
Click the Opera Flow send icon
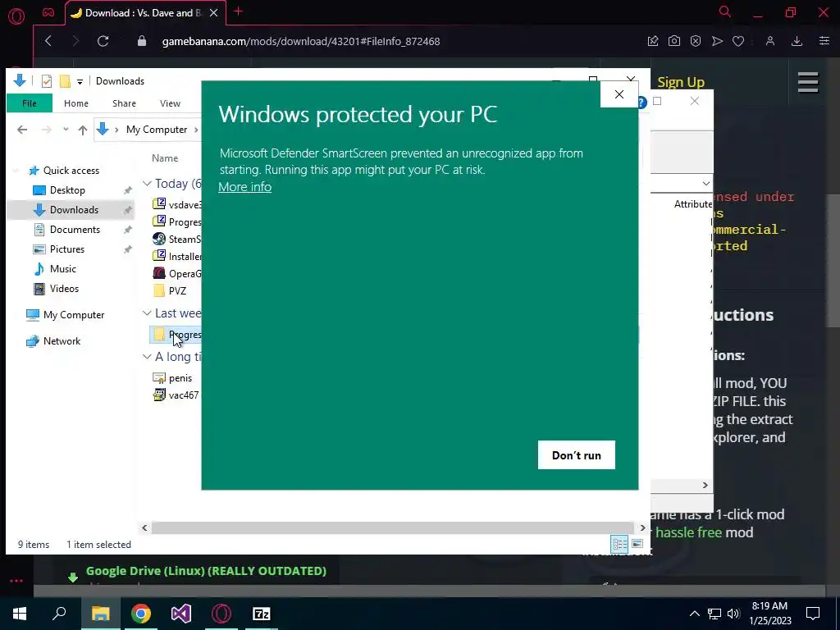(x=717, y=41)
